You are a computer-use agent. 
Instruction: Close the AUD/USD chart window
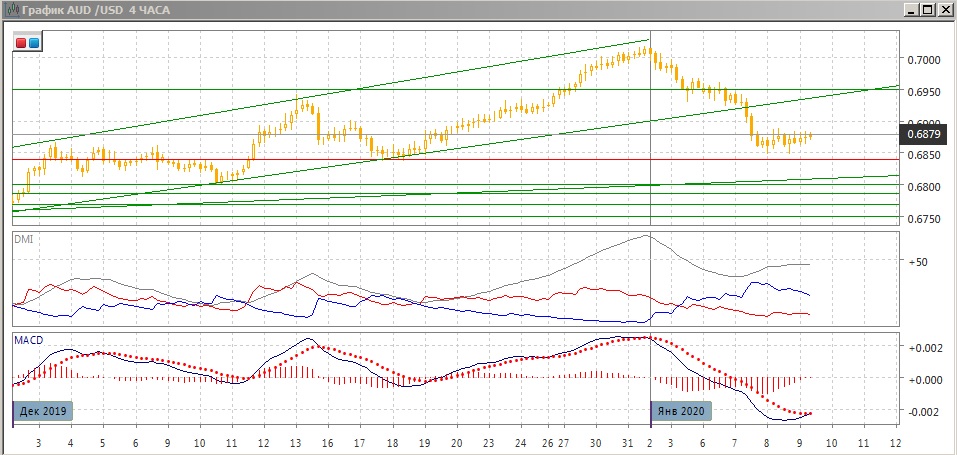pyautogui.click(x=944, y=10)
